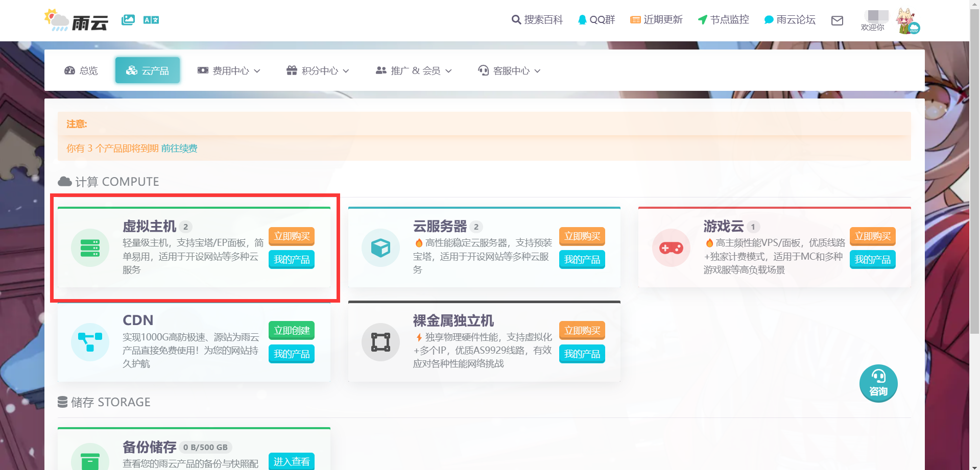This screenshot has width=980, height=470.
Task: Click the user avatar in header
Action: [908, 21]
